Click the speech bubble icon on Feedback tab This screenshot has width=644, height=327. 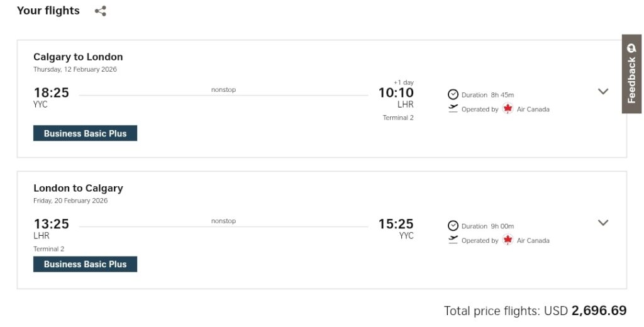pos(632,48)
